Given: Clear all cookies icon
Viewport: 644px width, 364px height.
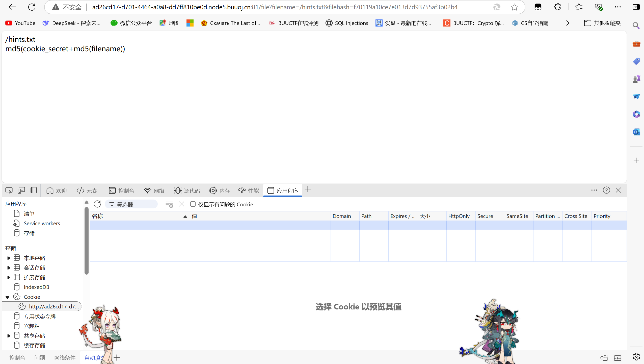Looking at the screenshot, I should [169, 204].
